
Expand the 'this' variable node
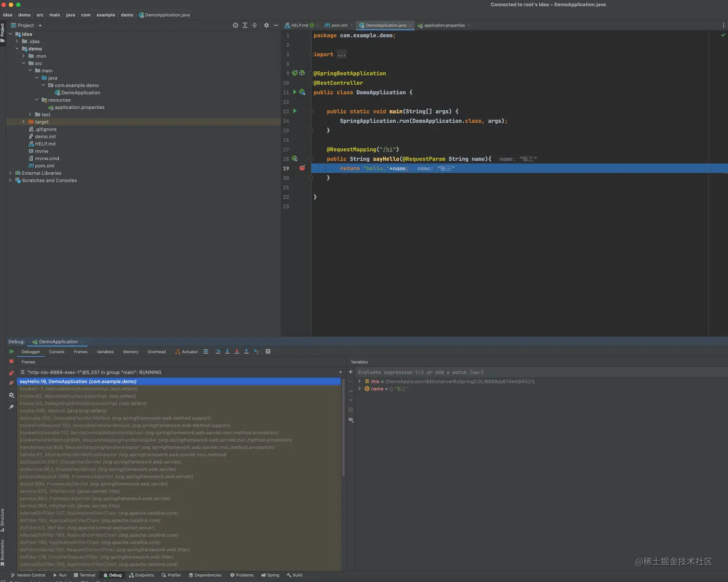point(360,381)
